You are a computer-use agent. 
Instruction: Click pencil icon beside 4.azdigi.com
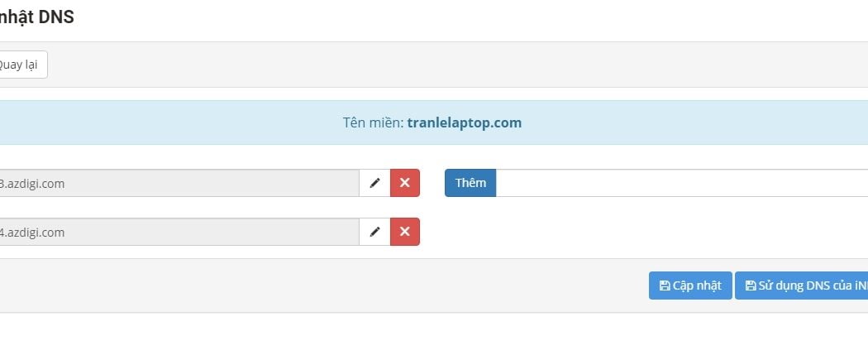(374, 232)
